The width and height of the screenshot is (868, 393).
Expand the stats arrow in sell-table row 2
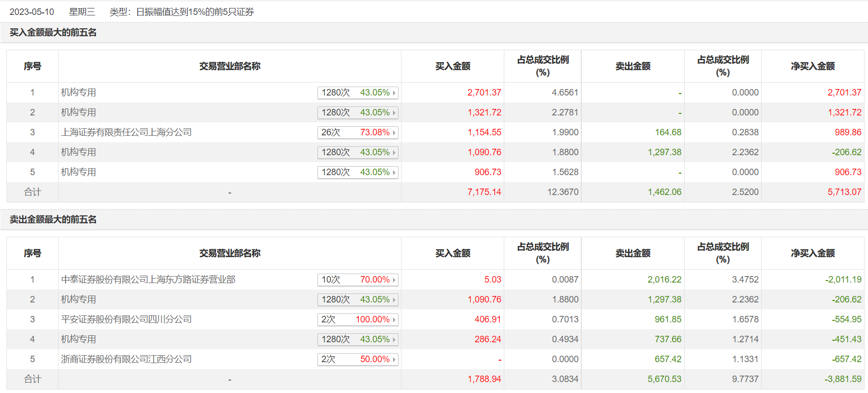394,300
